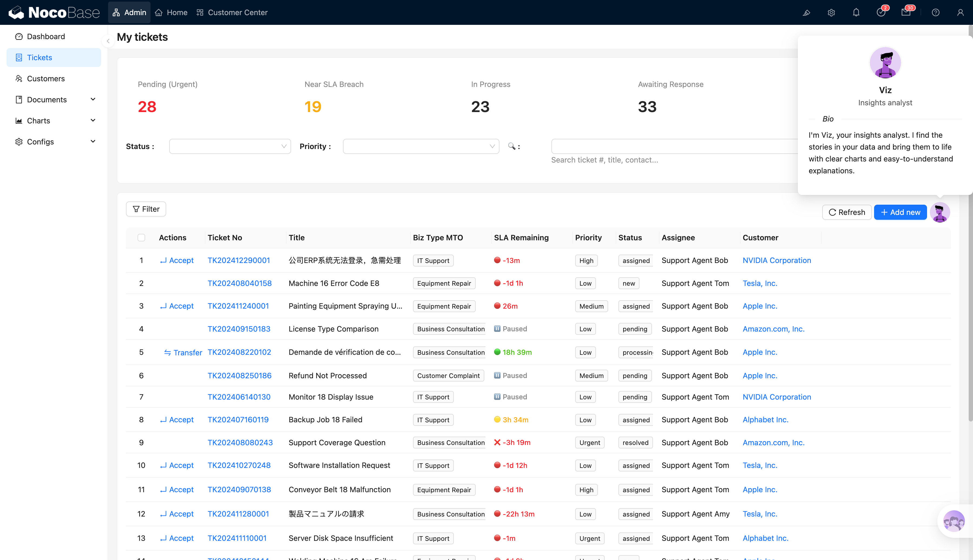Click the Refresh button above the ticket table

click(847, 212)
